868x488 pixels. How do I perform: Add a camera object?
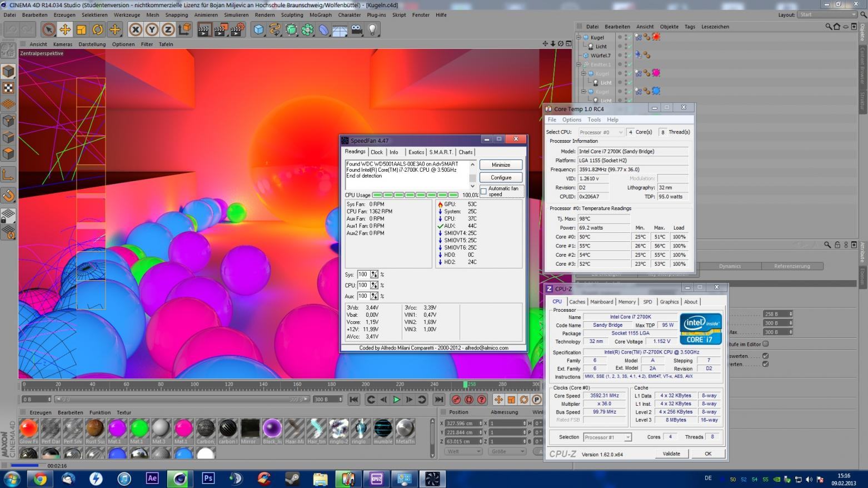[357, 29]
